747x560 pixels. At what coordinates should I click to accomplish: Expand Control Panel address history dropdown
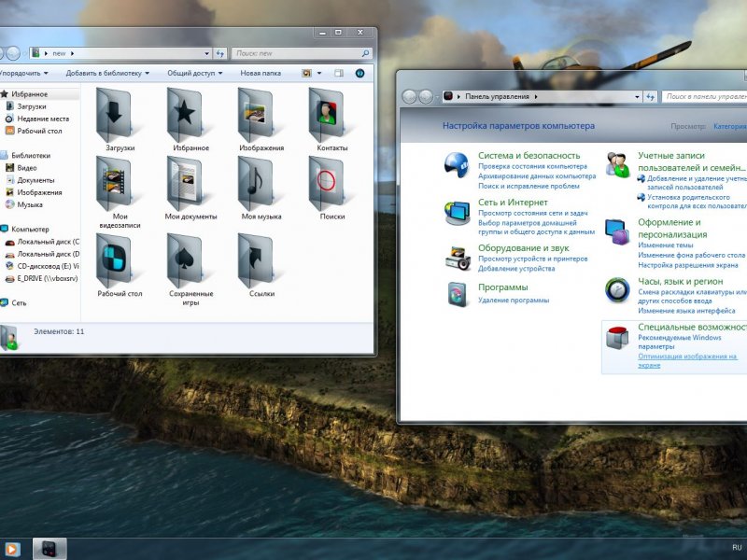coord(637,97)
